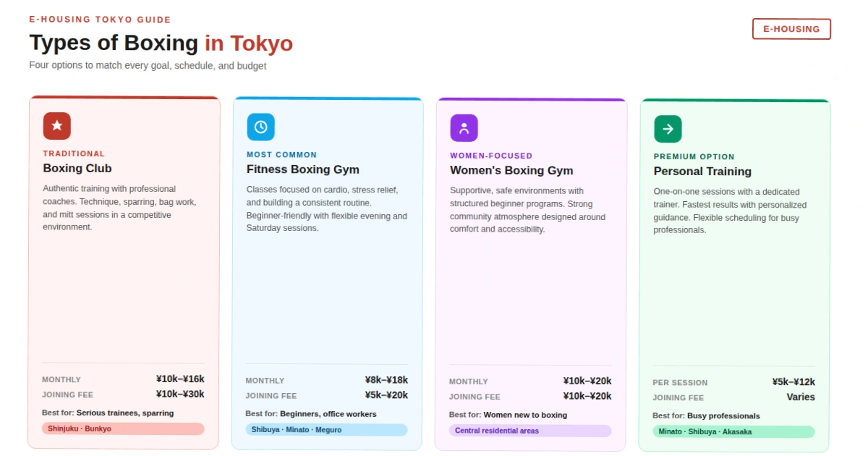This screenshot has width=868, height=456.
Task: Click the purple user badge for Women-Focused
Action: click(464, 127)
